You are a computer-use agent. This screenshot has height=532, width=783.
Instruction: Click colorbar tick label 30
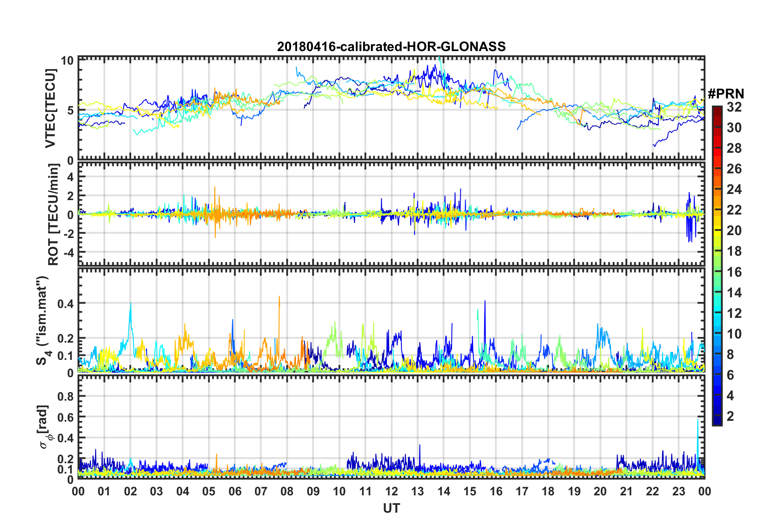tap(734, 128)
